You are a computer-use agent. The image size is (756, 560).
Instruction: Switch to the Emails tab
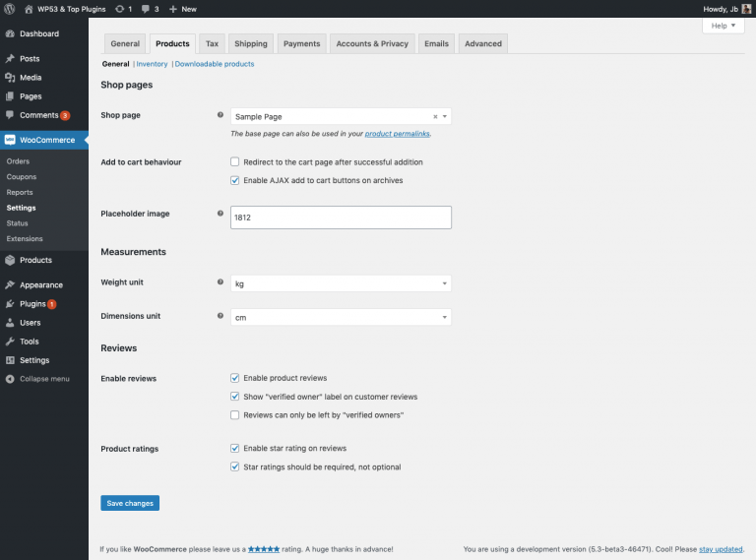(436, 44)
